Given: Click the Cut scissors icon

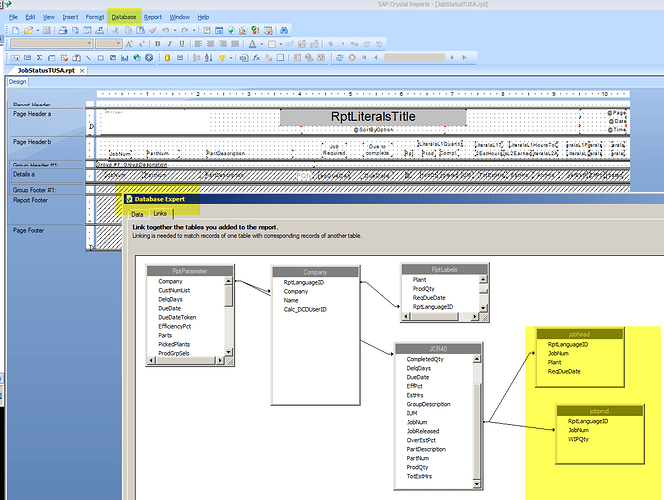Looking at the screenshot, I should pos(116,30).
